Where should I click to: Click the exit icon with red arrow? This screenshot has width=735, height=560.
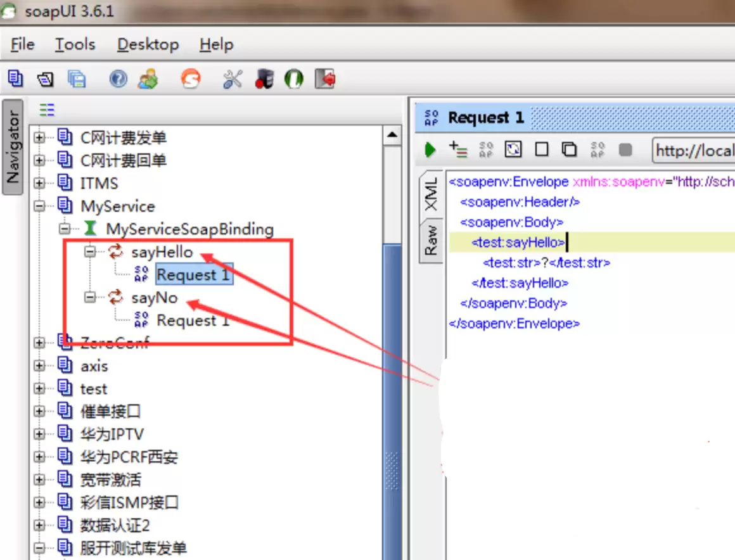325,79
